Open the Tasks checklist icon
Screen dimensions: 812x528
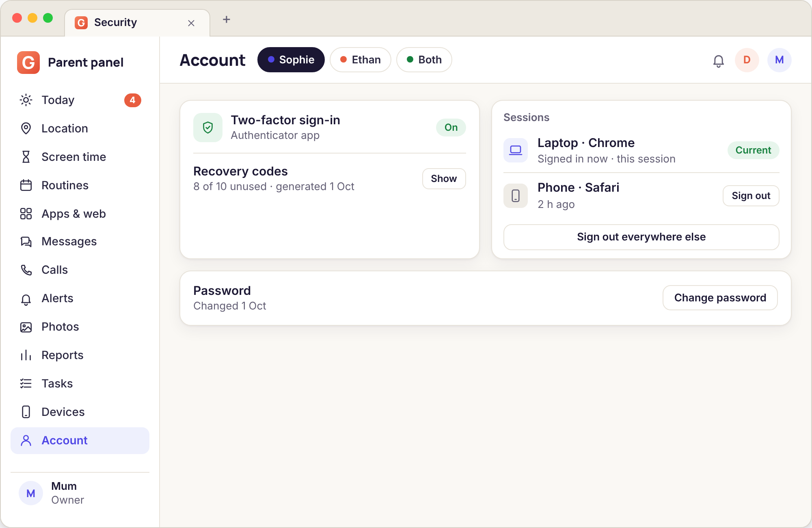(x=26, y=383)
